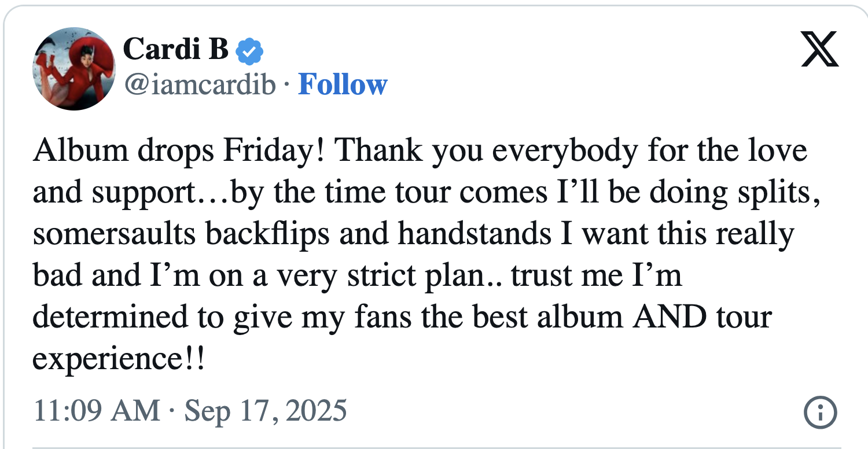This screenshot has height=449, width=868.
Task: Open Cardi B's profile picture
Action: pos(73,68)
